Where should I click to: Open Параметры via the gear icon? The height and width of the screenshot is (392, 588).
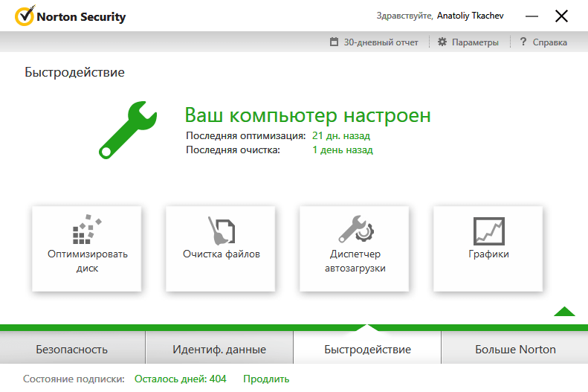[x=442, y=42]
